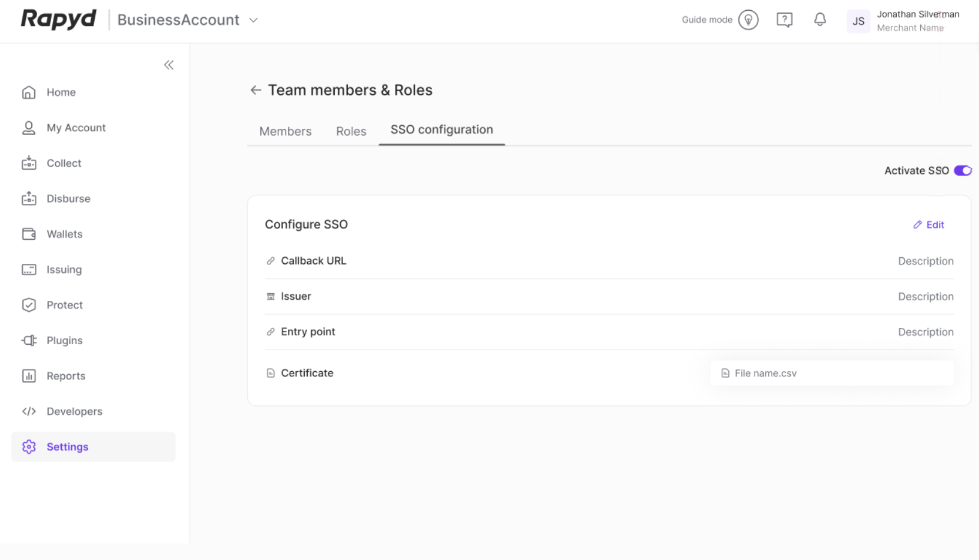
Task: Expand the BusinessAccount dropdown chevron
Action: pyautogui.click(x=254, y=20)
